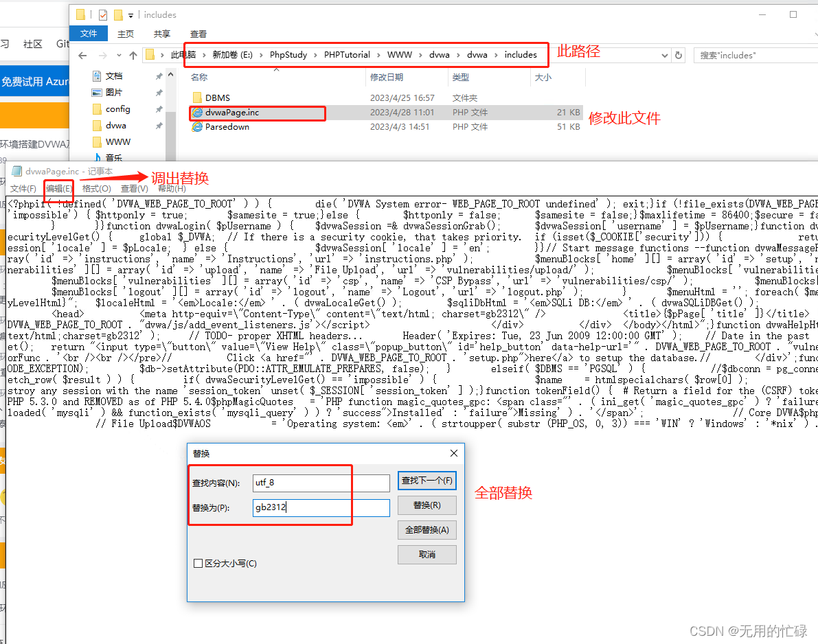Click the 替换为 input field
Image resolution: width=818 pixels, height=644 pixels.
click(x=321, y=507)
